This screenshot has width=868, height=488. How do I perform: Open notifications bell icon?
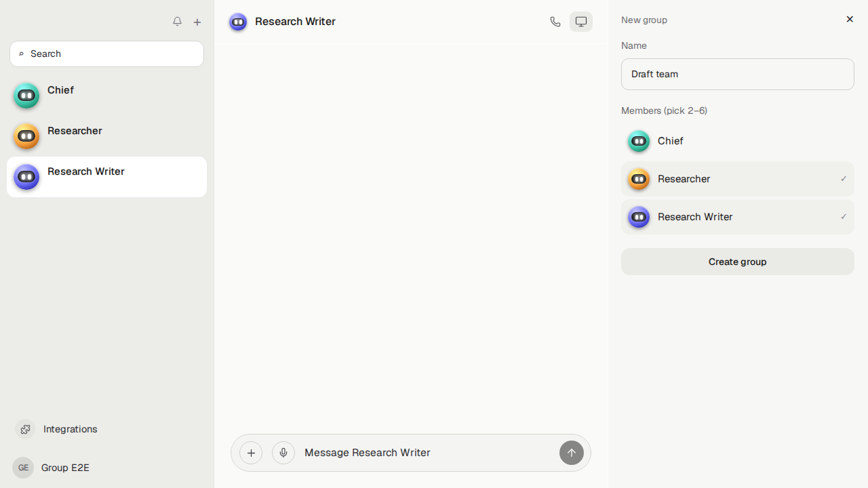[x=177, y=22]
